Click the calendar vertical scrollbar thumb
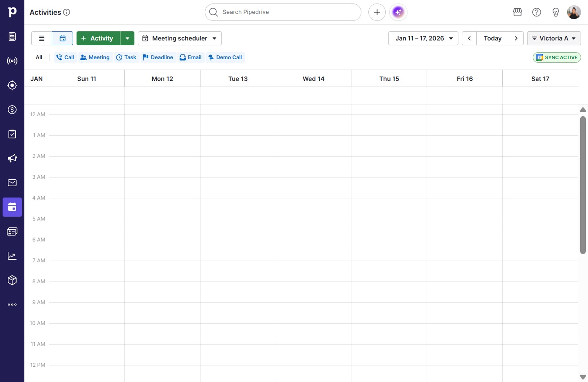Image resolution: width=588 pixels, height=382 pixels. 583,185
